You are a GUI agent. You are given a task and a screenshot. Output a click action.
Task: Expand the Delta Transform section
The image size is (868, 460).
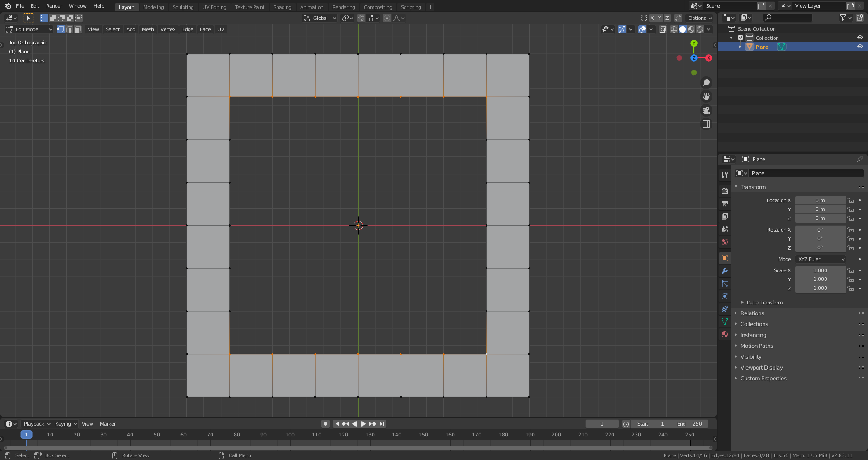pos(764,303)
